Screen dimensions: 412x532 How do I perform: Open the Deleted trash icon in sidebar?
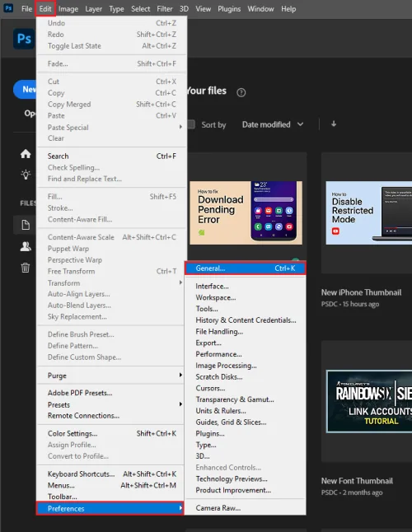point(26,268)
